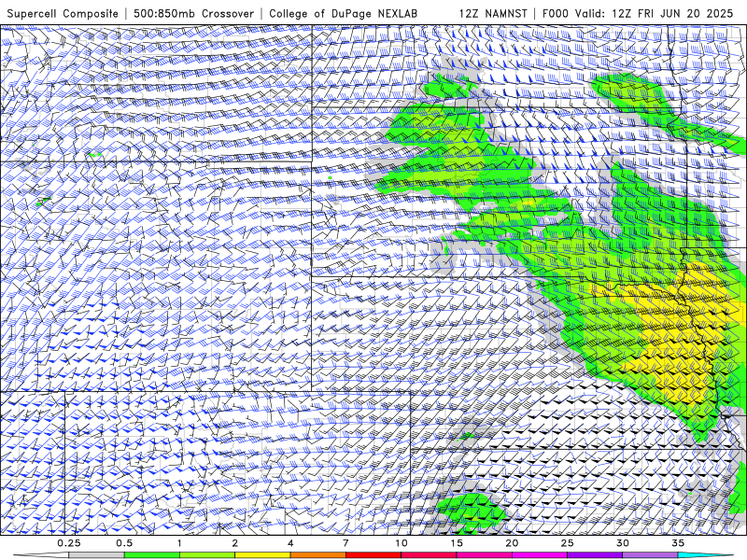The width and height of the screenshot is (747, 560).
Task: Select the hot pink 15–20 legend swatch
Action: [484, 555]
